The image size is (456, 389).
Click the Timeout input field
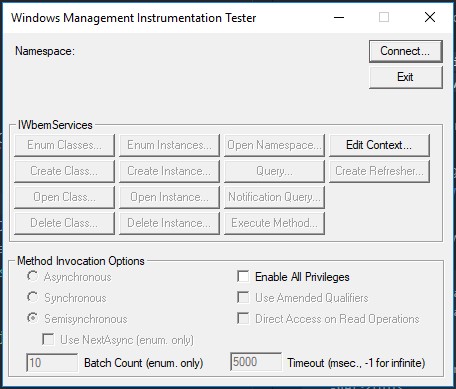[x=256, y=362]
